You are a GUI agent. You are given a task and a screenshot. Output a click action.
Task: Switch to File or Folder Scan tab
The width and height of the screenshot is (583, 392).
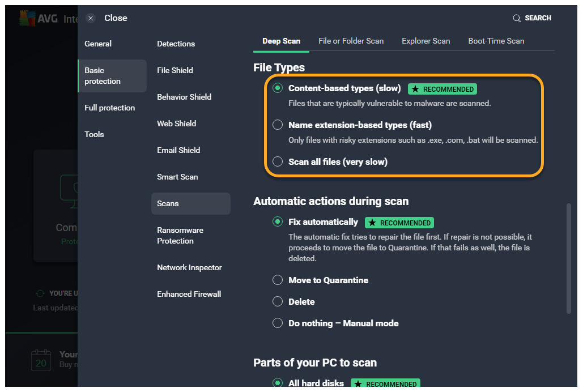[351, 41]
